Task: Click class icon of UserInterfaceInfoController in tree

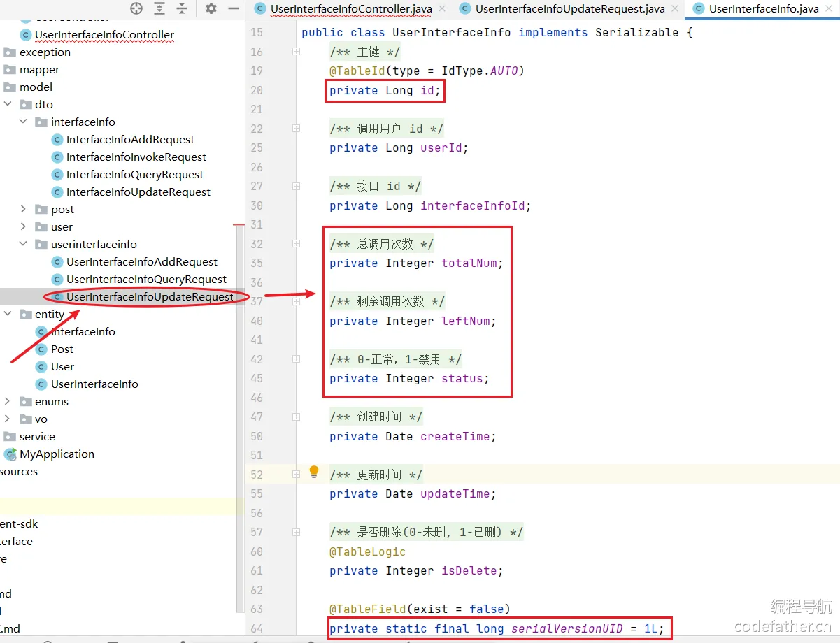Action: 26,35
